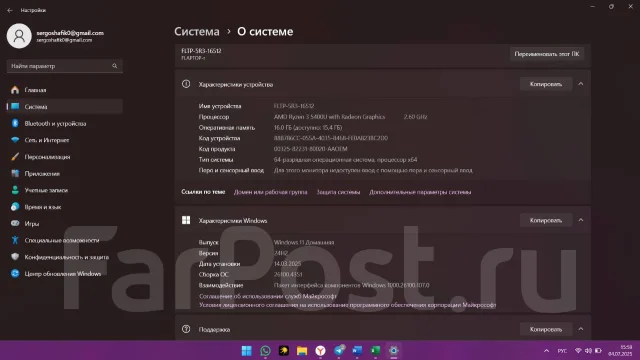The image size is (640, 360).
Task: Click the Settings gear in taskbar
Action: pos(393,351)
